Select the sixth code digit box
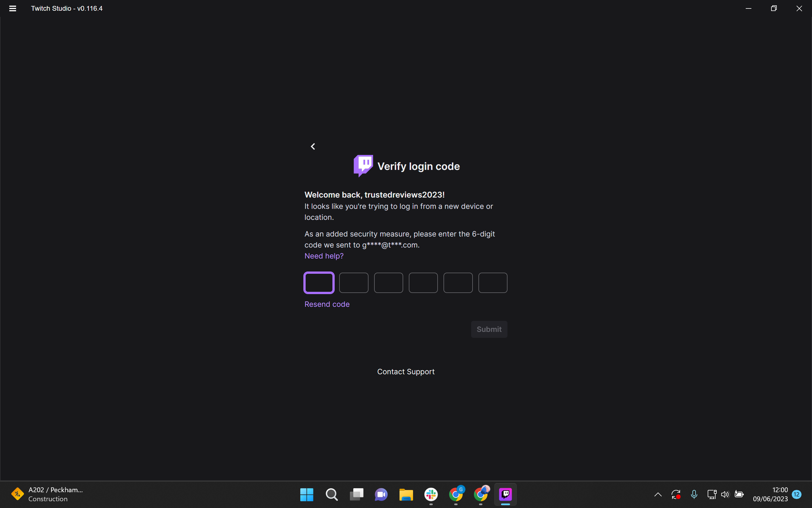This screenshot has width=812, height=508. [493, 283]
